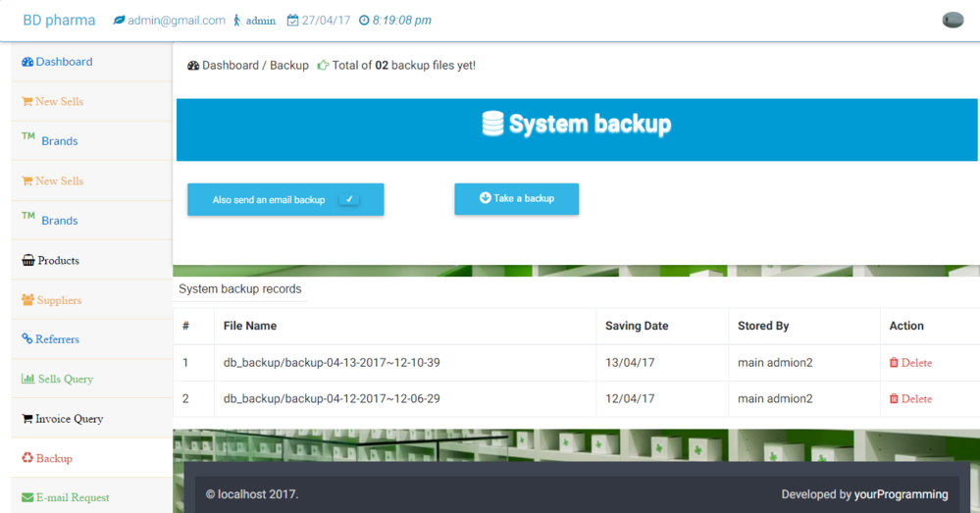Click the Suppliers group icon
Image resolution: width=980 pixels, height=513 pixels.
[27, 300]
